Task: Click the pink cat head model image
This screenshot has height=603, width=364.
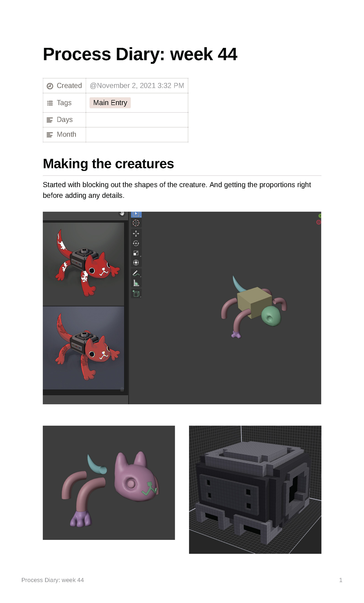Action: 109,483
